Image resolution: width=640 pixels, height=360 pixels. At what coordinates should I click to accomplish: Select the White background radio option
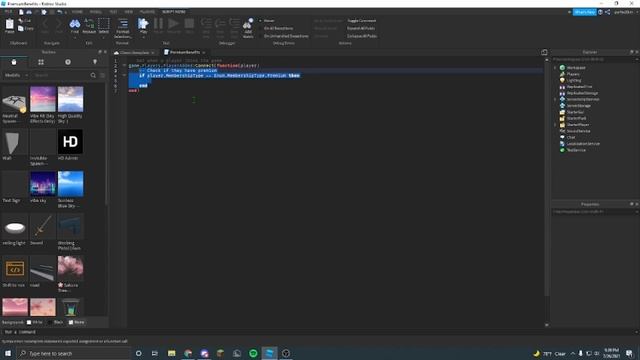(x=29, y=322)
